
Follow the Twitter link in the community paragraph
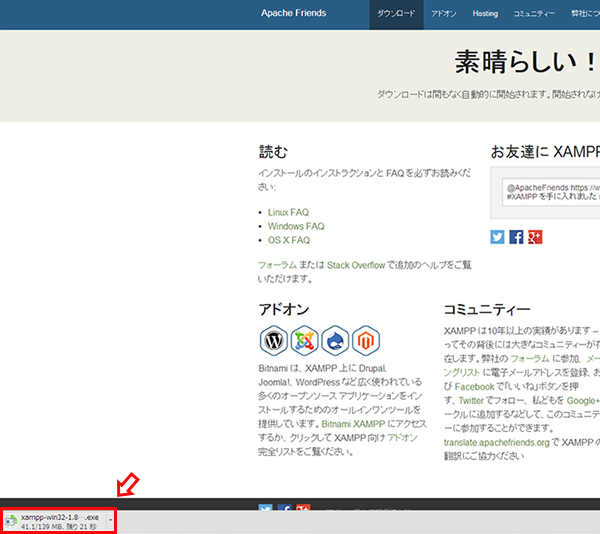471,400
